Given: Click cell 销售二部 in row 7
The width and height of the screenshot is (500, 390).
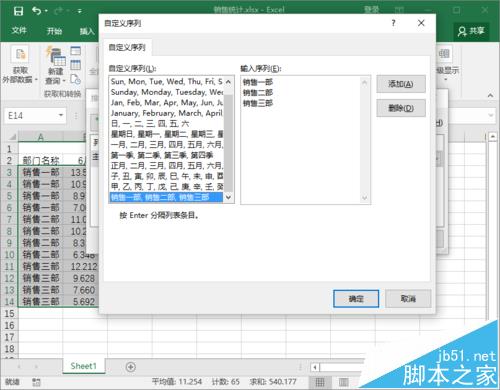Looking at the screenshot, I should [41, 219].
